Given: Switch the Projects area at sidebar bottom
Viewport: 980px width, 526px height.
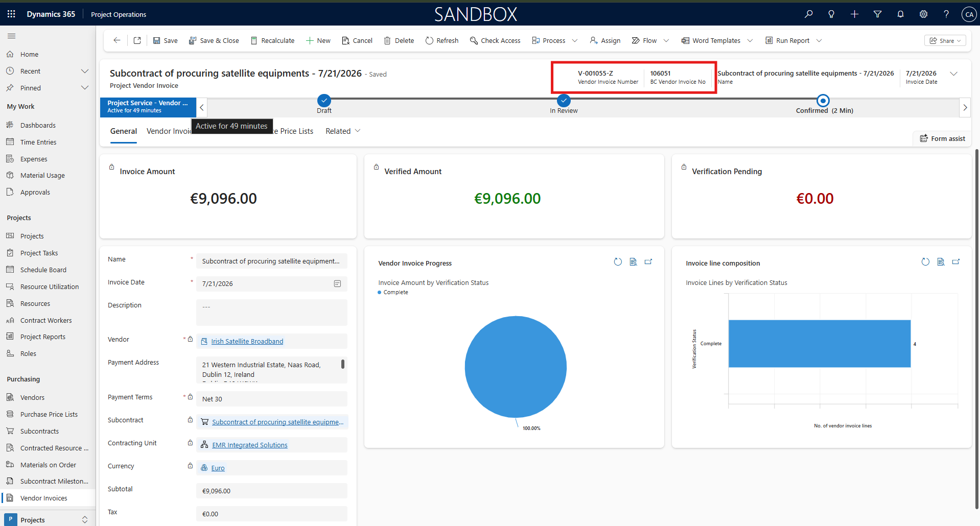Looking at the screenshot, I should click(x=48, y=519).
